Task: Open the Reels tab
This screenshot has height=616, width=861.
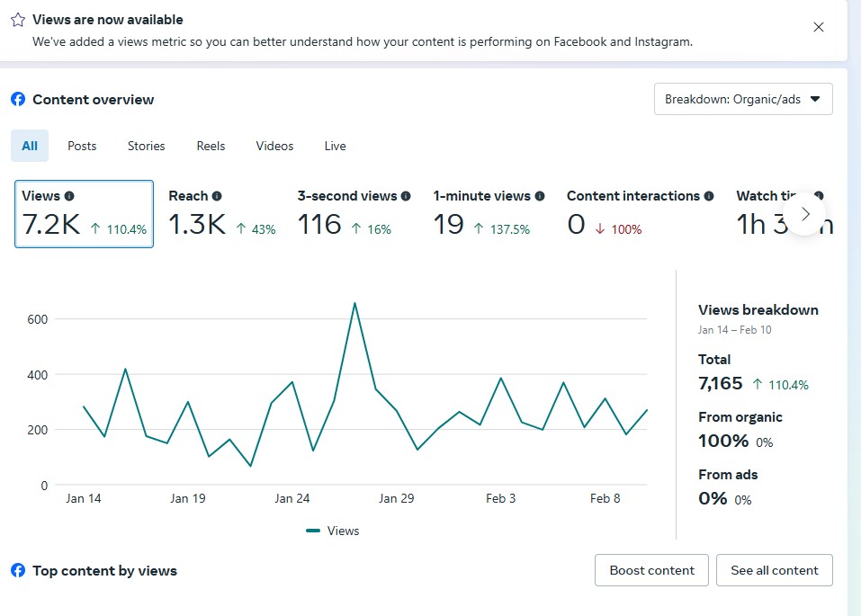Action: (211, 146)
